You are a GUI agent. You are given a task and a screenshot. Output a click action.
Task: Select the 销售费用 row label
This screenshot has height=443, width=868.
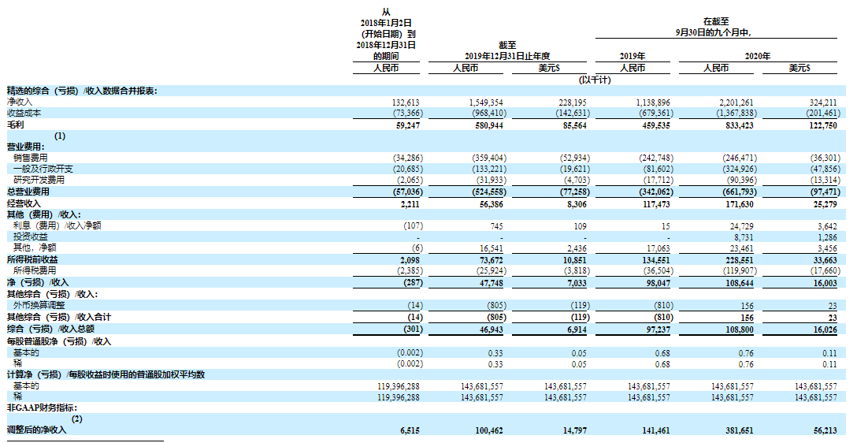[x=31, y=158]
